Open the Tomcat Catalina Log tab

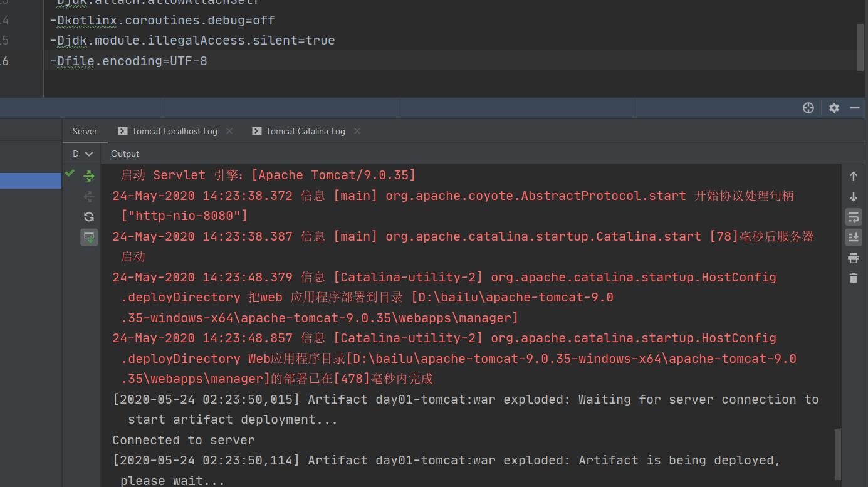tap(305, 131)
